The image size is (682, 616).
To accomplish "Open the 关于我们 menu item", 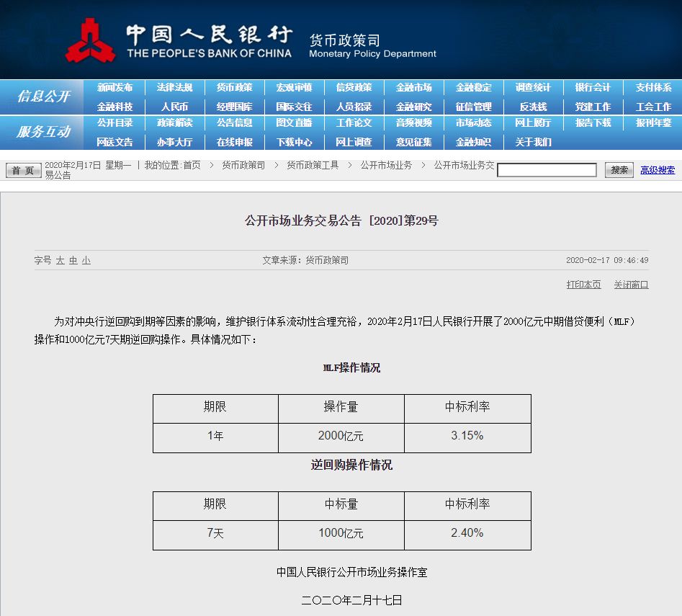I will [532, 141].
